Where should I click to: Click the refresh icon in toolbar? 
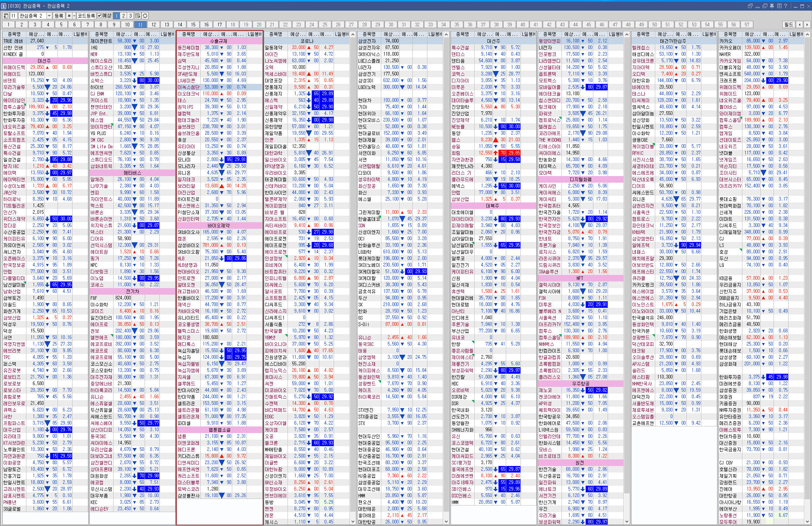click(x=145, y=16)
